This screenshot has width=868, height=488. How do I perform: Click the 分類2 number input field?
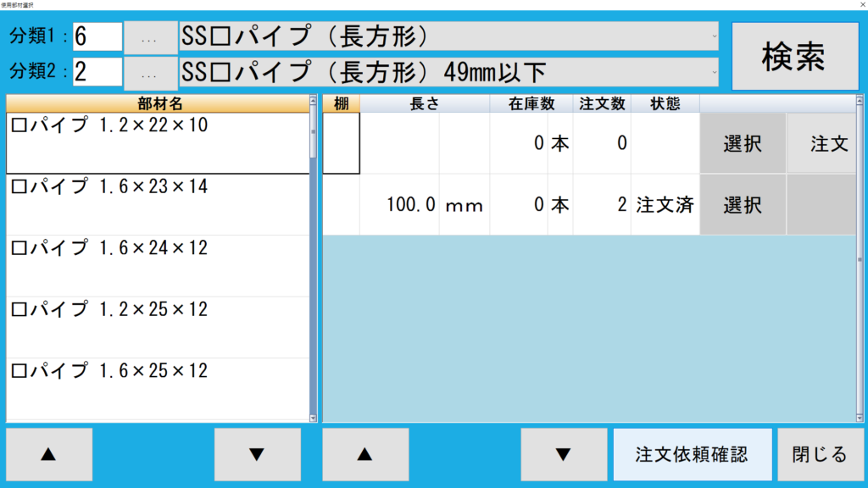97,72
